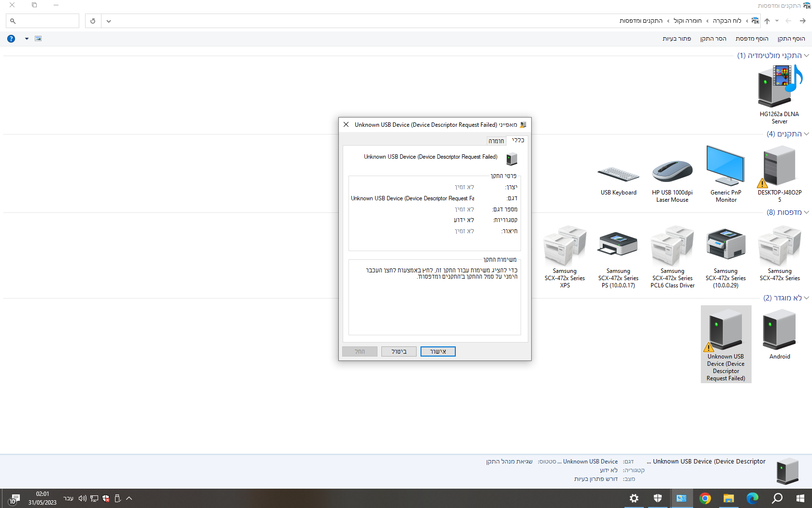Image resolution: width=812 pixels, height=508 pixels.
Task: Click the taskbar clock showing 02:01
Action: coord(43,498)
